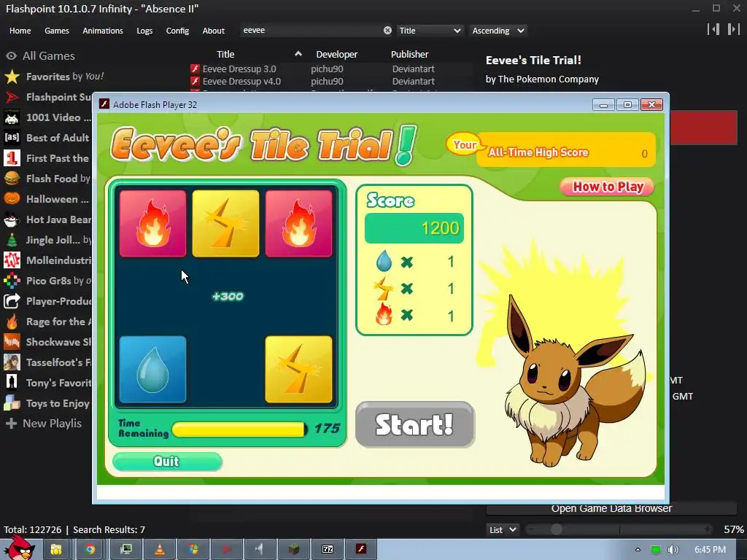This screenshot has width=747, height=560.
Task: Clear the search field with the X icon
Action: tap(388, 31)
